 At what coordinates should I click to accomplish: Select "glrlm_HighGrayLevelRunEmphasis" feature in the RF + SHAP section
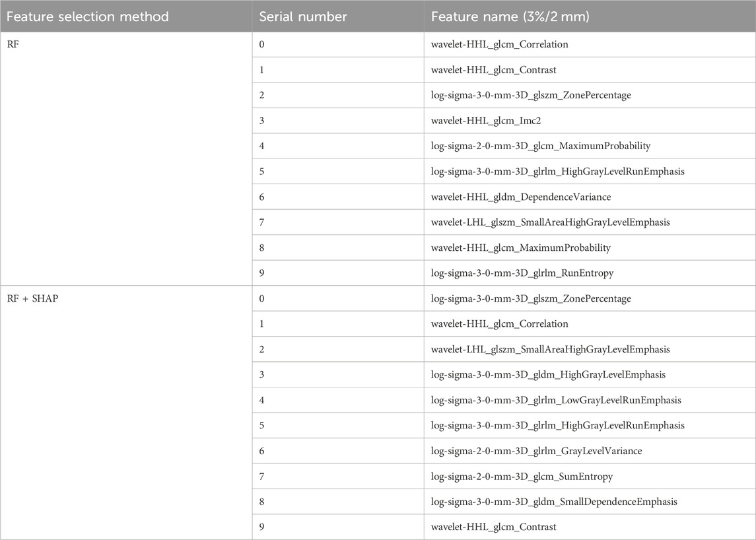558,426
